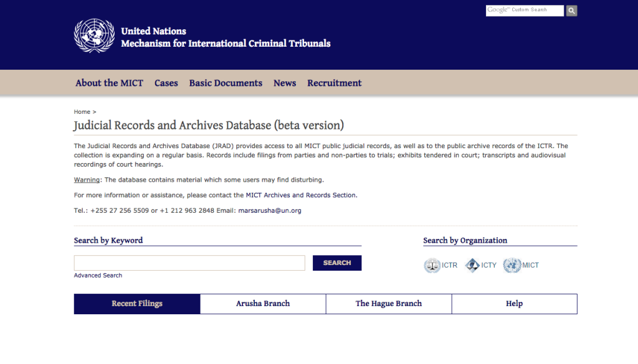
Task: Click the dark blue SEARCH button
Action: tap(337, 263)
